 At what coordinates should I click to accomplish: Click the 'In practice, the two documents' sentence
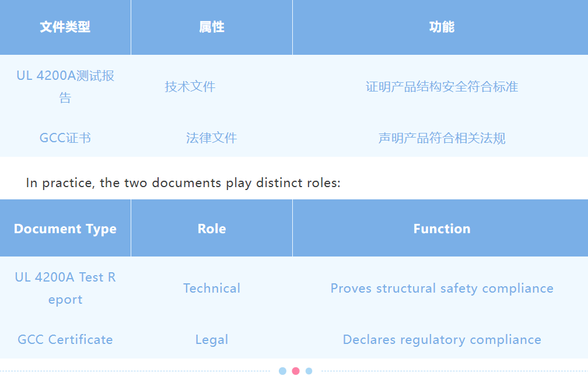183,182
